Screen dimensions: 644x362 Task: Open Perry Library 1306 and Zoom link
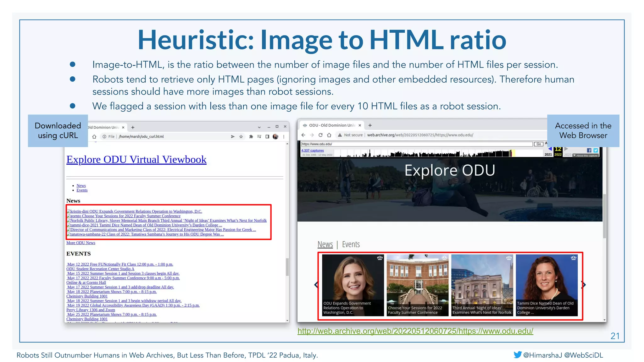[x=91, y=310]
